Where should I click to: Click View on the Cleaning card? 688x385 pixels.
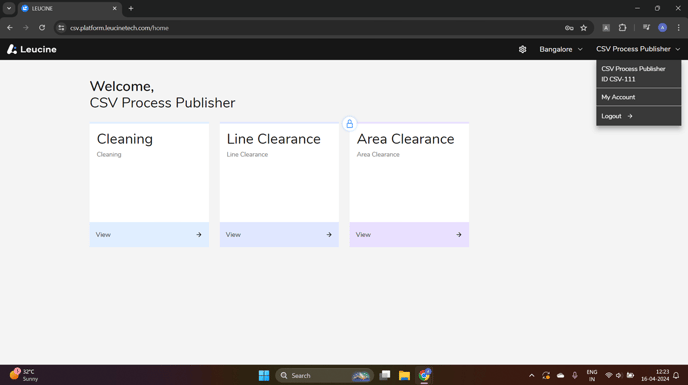point(149,234)
